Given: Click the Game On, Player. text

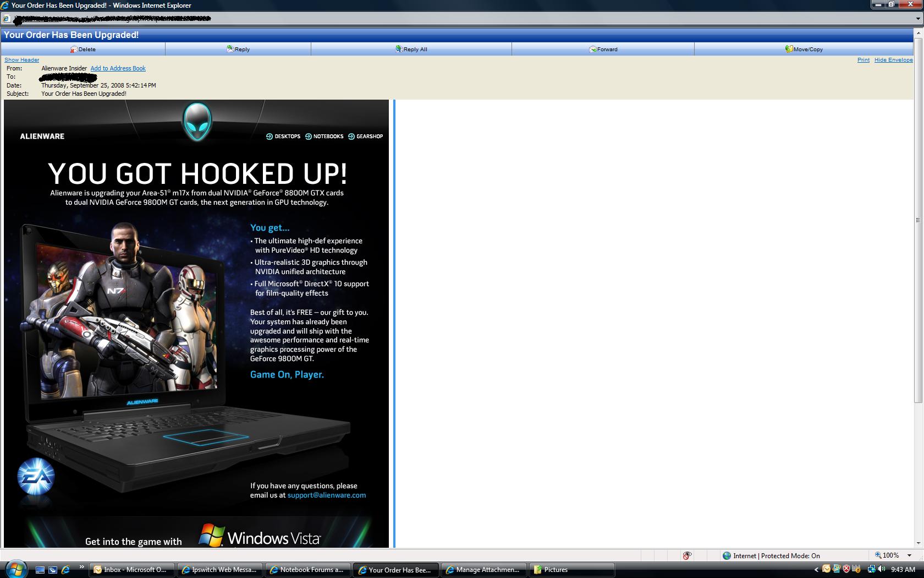Looking at the screenshot, I should coord(287,374).
